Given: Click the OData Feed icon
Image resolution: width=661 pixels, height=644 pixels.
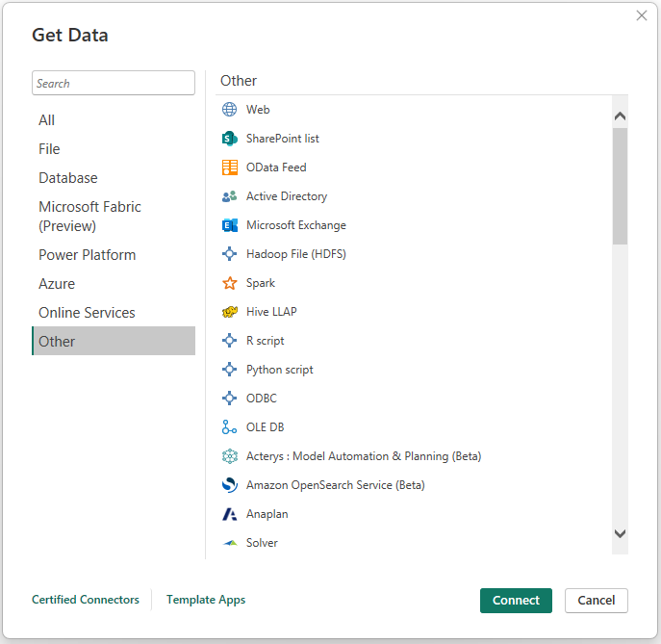Looking at the screenshot, I should 229,167.
